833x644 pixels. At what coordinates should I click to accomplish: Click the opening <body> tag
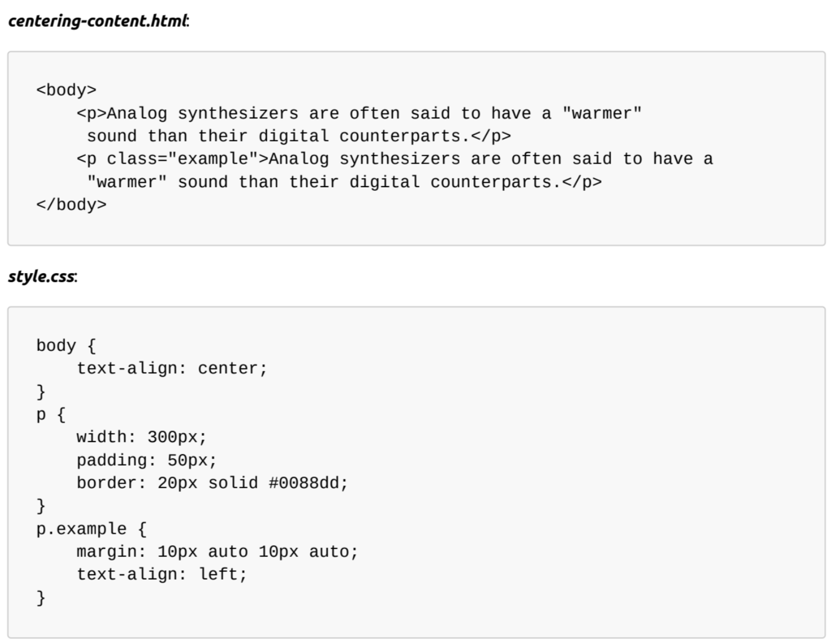tap(66, 90)
